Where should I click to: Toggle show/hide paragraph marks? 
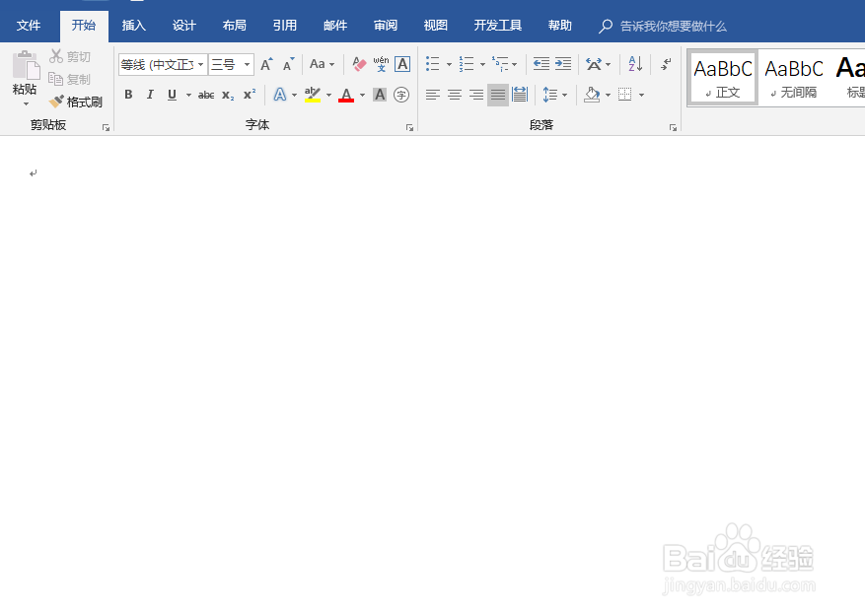pyautogui.click(x=666, y=64)
